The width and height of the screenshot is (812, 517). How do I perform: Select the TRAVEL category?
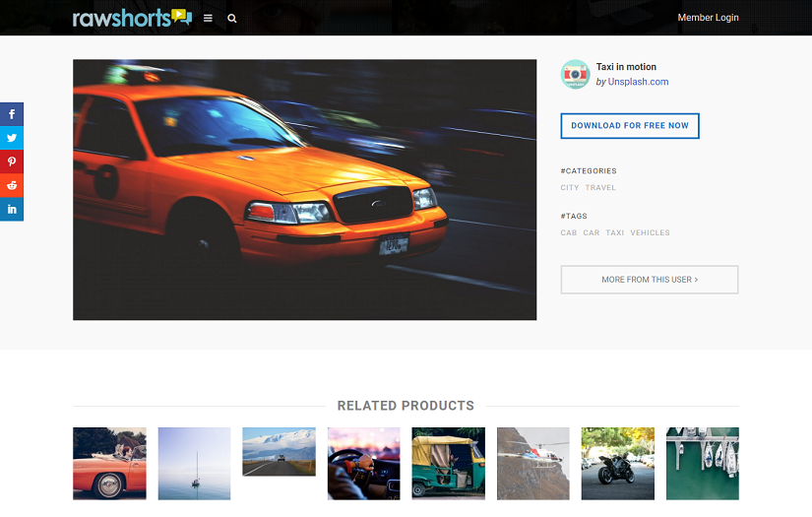600,187
